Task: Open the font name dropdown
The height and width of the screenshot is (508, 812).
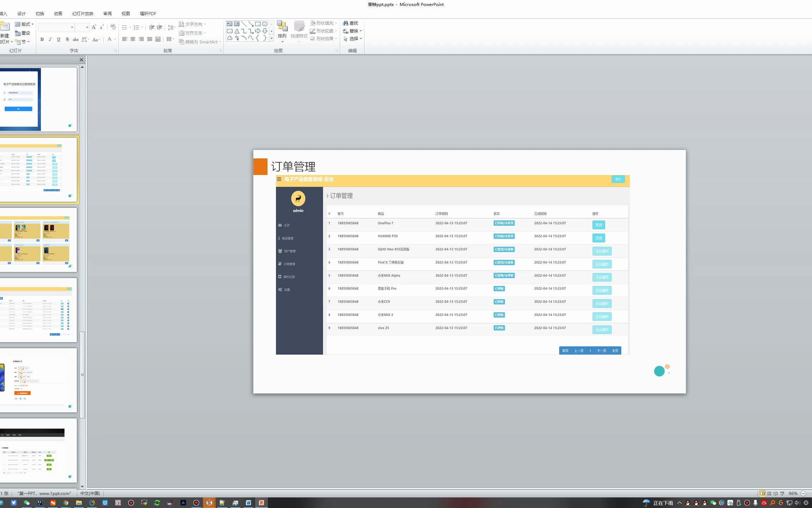Action: point(72,27)
